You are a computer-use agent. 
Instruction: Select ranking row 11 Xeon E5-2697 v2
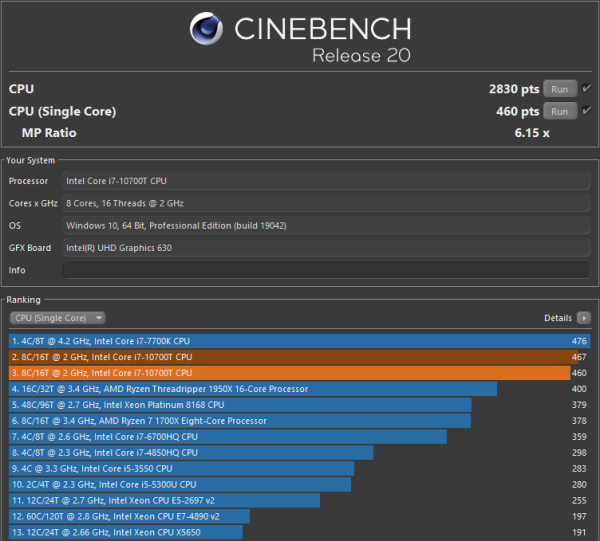pyautogui.click(x=300, y=500)
